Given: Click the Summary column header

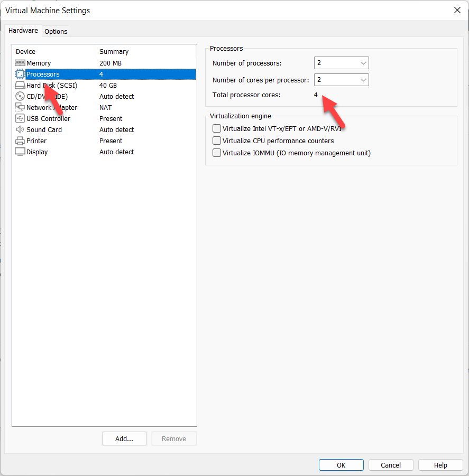Looking at the screenshot, I should coord(114,51).
